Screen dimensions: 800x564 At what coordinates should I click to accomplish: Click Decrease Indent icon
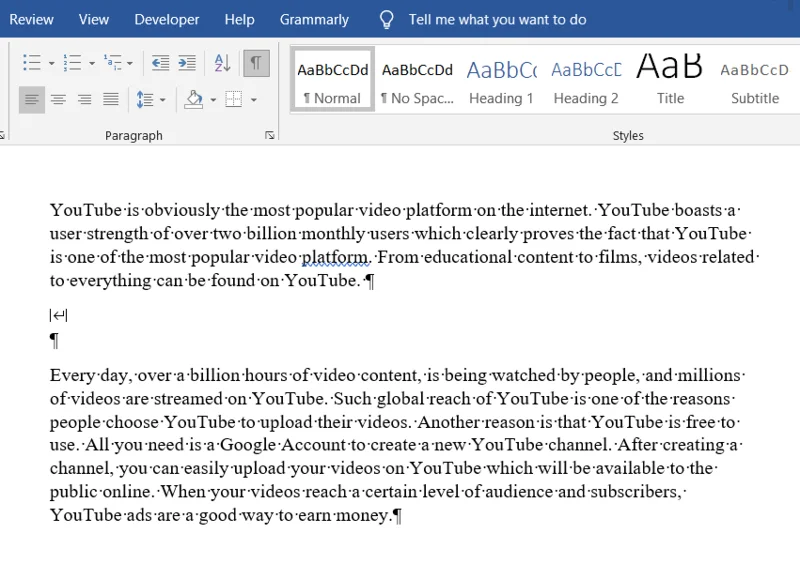(x=160, y=63)
